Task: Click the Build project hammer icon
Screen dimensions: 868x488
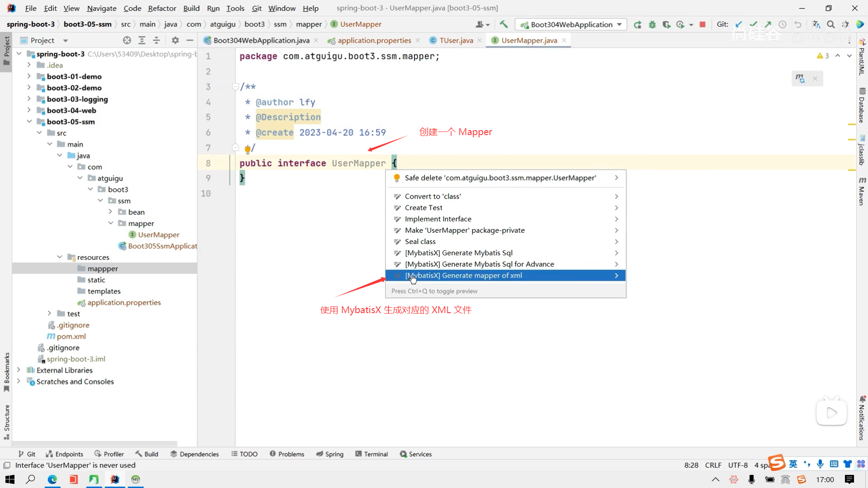Action: (x=504, y=24)
